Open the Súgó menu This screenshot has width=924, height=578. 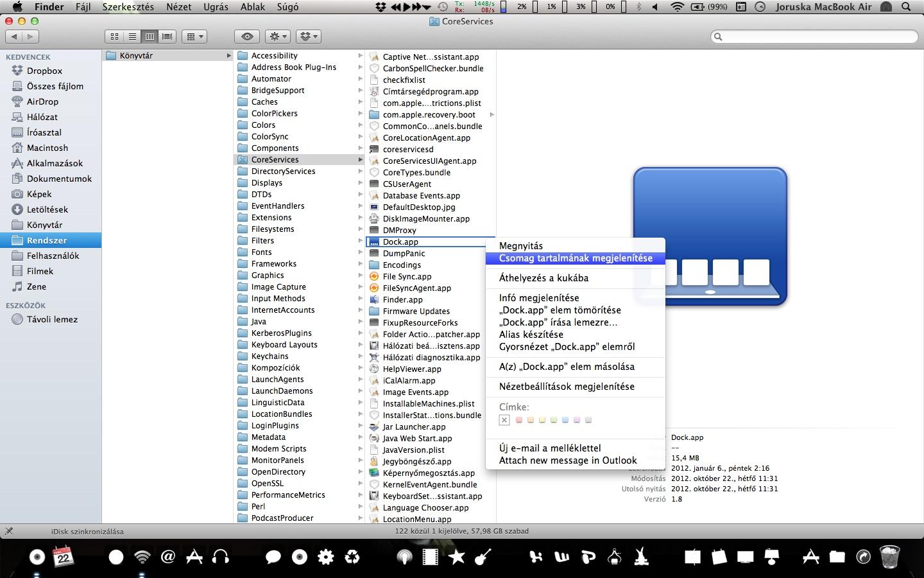[287, 7]
